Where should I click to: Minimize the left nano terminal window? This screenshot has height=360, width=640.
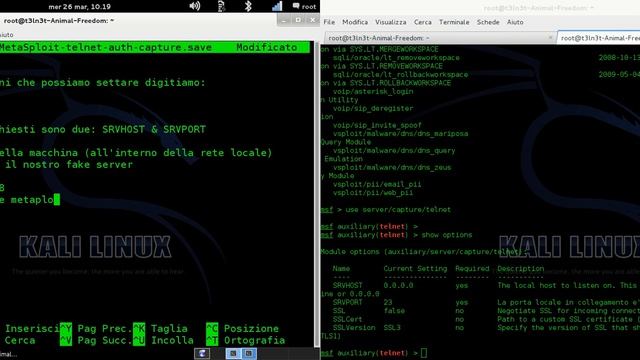click(284, 20)
